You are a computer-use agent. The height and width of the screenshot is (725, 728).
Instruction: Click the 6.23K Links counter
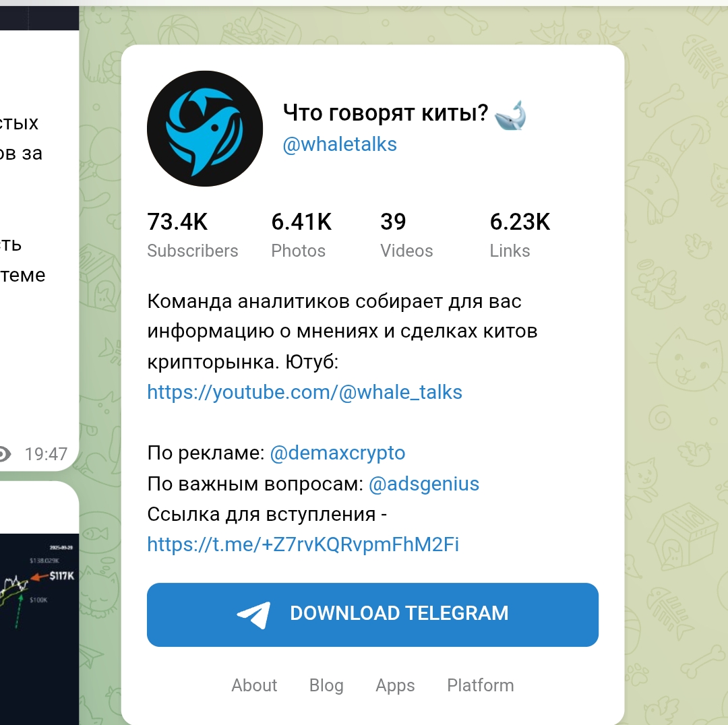pos(520,235)
